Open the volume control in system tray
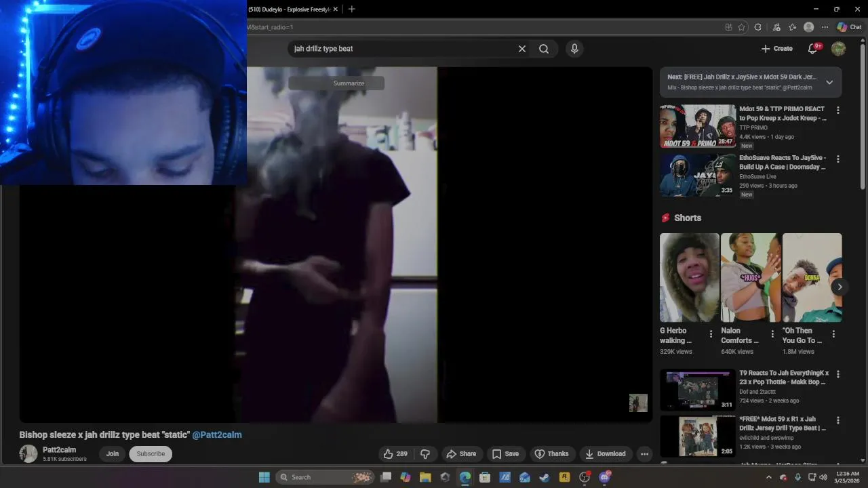This screenshot has width=868, height=488. click(x=823, y=477)
